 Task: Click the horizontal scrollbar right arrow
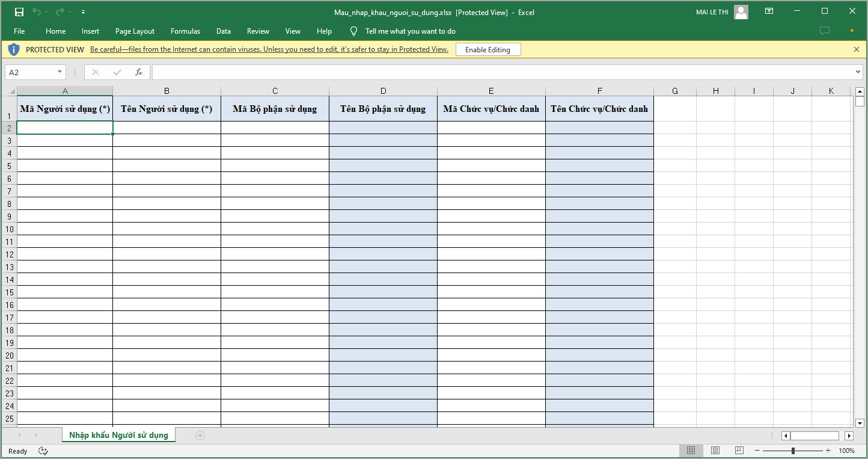pyautogui.click(x=849, y=436)
